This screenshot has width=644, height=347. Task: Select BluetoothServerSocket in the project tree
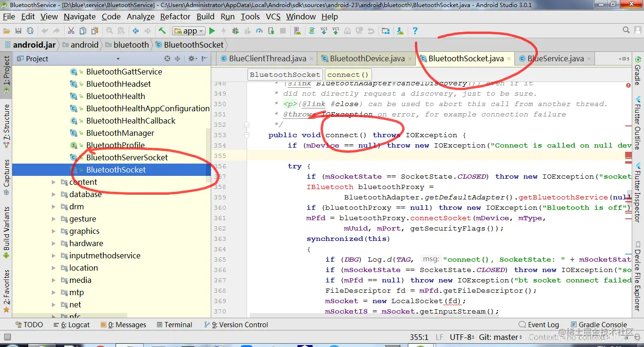[x=127, y=157]
